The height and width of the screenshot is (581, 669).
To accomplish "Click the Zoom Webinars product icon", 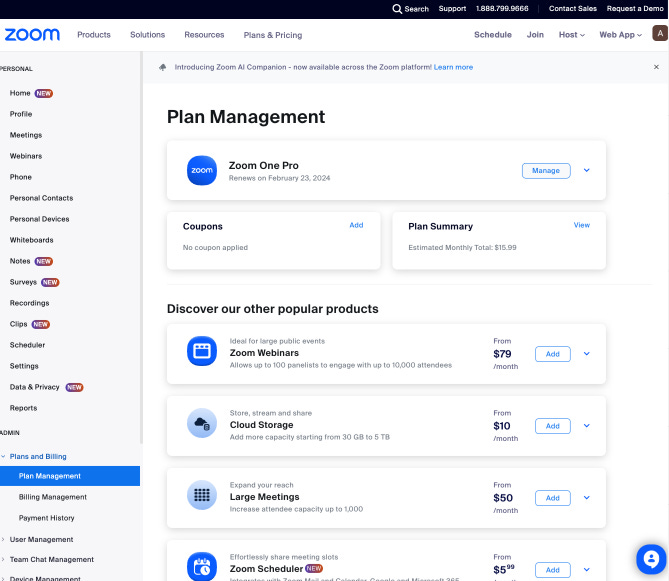I will pos(202,351).
